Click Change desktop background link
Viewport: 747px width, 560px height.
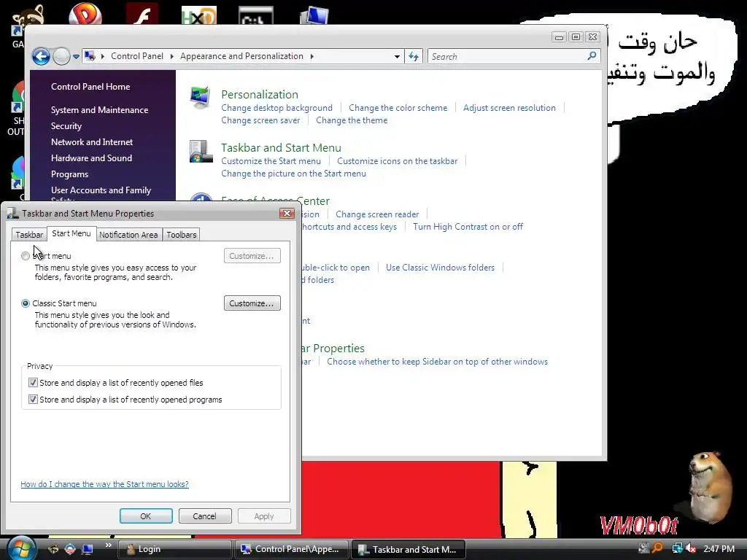(276, 108)
